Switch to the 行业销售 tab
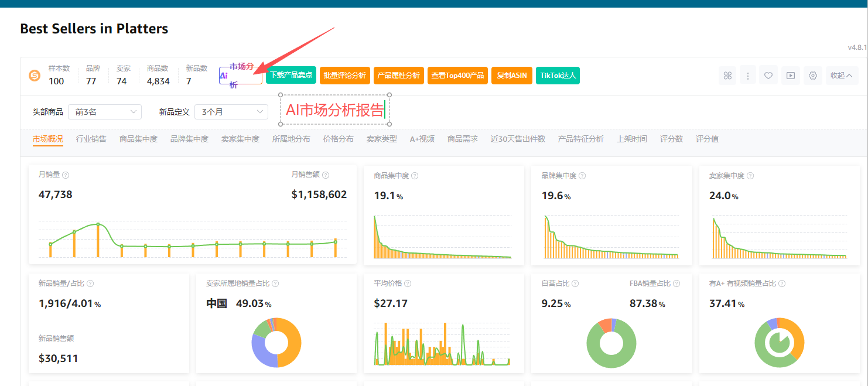Viewport: 868px width, 386px height. click(x=91, y=139)
